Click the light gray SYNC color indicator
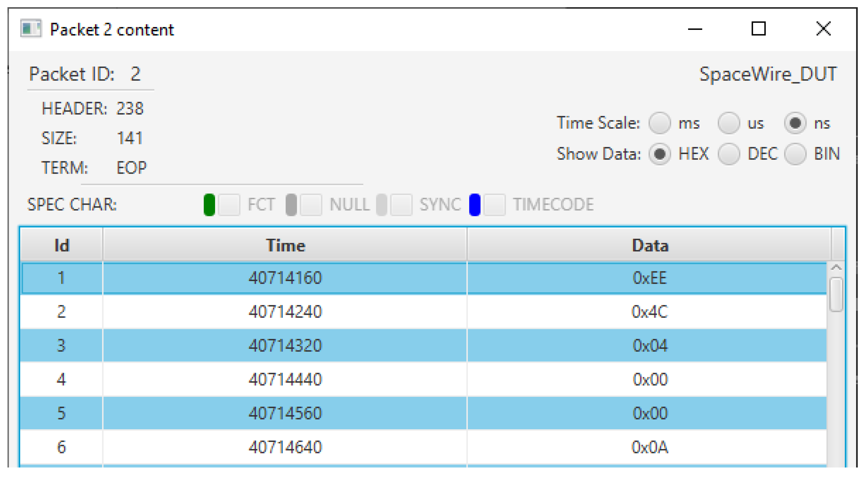This screenshot has height=478, width=868. tap(381, 204)
